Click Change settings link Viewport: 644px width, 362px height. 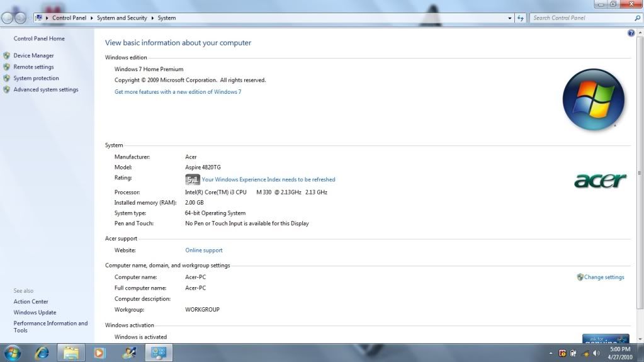click(x=604, y=277)
